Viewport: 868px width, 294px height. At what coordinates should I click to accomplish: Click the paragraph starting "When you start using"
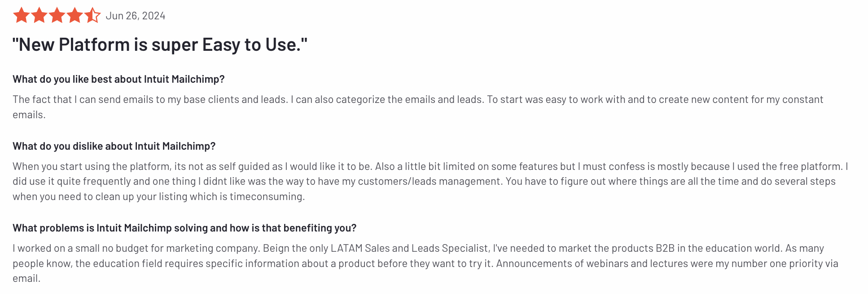click(430, 181)
